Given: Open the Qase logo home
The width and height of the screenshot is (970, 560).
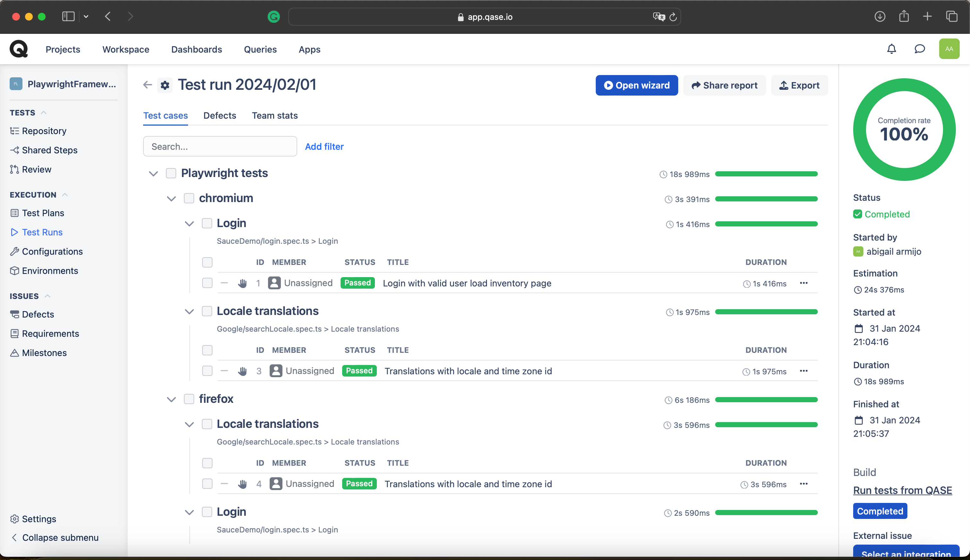Looking at the screenshot, I should (19, 49).
